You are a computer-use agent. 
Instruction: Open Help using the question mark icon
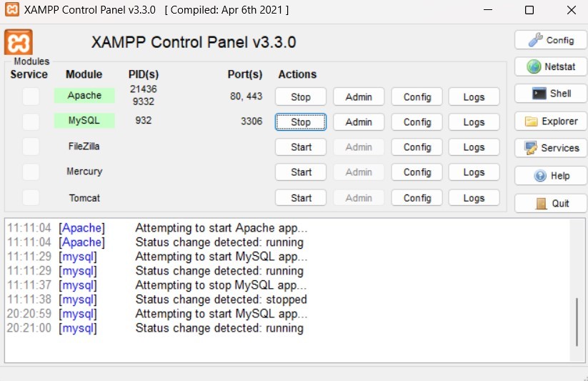pyautogui.click(x=541, y=175)
